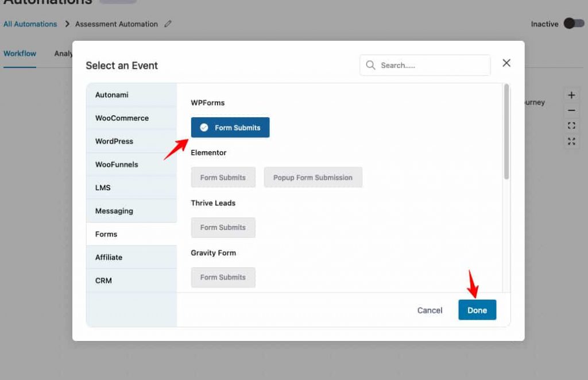Choose the WooFunnels category
The width and height of the screenshot is (588, 380).
[x=131, y=164]
